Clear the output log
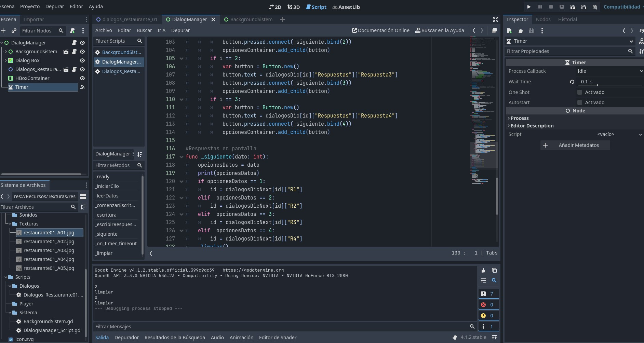The width and height of the screenshot is (644, 343). tap(483, 270)
